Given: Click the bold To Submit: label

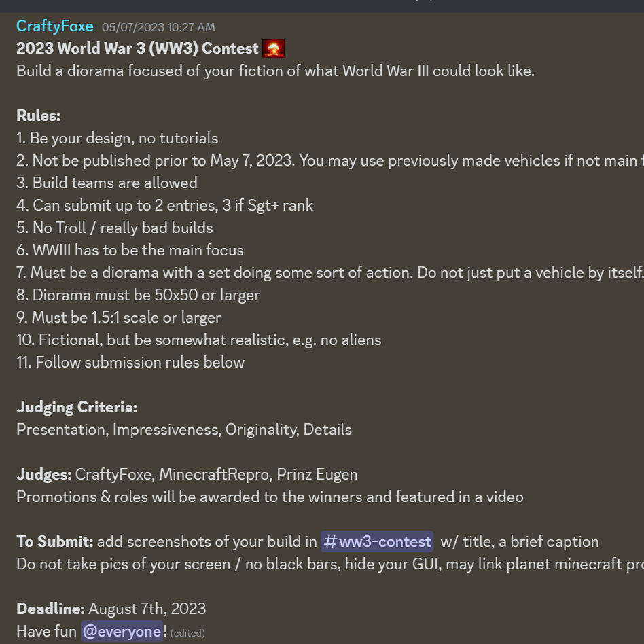Looking at the screenshot, I should 55,541.
